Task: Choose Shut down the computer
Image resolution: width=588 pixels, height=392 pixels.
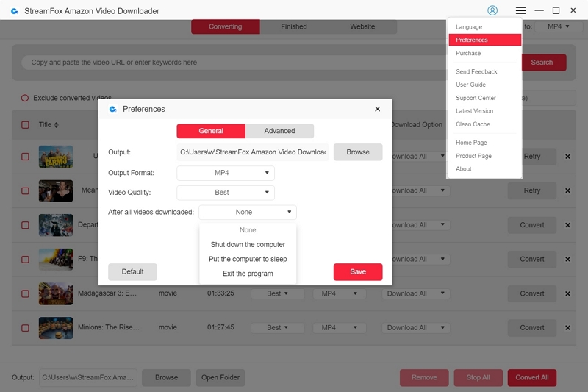Action: 248,245
